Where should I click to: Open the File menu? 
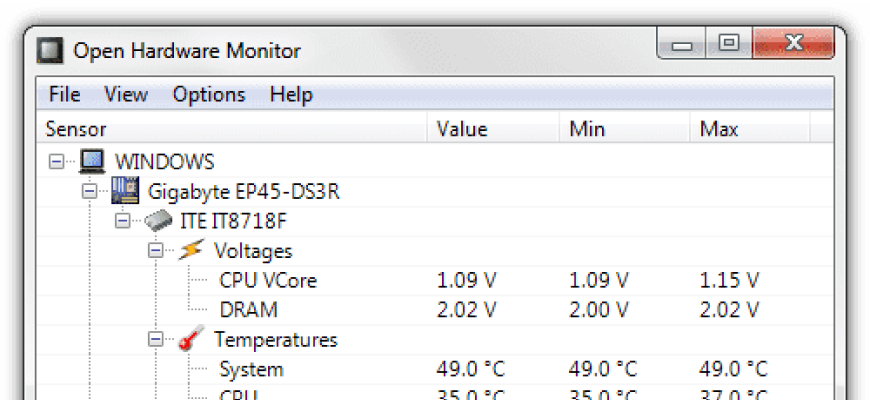pyautogui.click(x=64, y=94)
